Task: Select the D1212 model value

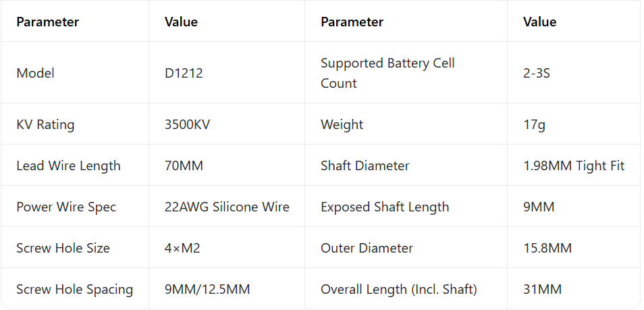Action: point(184,73)
